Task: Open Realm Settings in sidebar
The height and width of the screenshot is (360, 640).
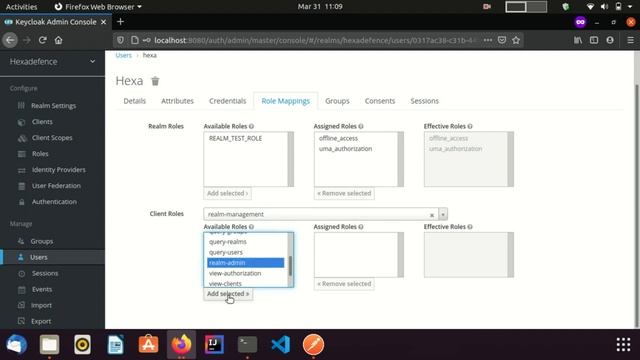Action: [x=53, y=106]
